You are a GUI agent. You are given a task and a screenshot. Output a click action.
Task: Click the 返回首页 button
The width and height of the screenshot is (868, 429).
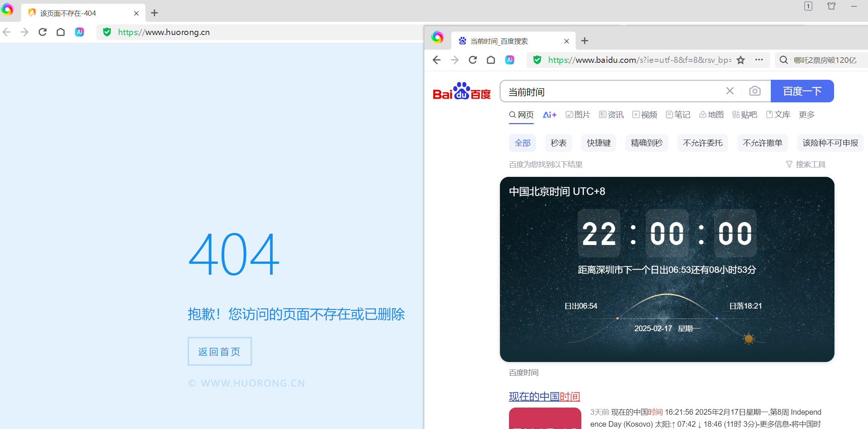pos(220,351)
